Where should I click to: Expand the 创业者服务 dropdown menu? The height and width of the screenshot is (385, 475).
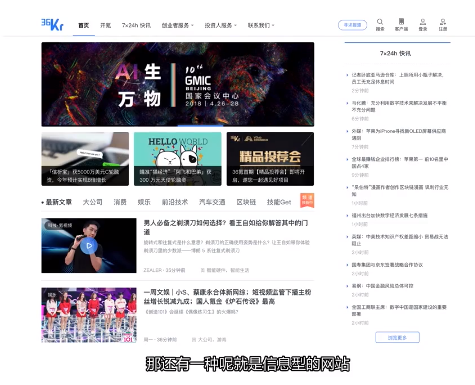tap(177, 25)
